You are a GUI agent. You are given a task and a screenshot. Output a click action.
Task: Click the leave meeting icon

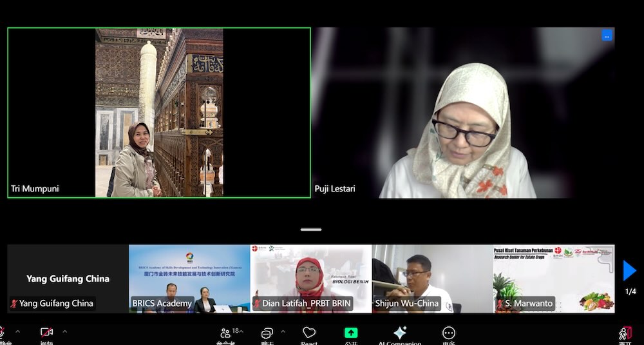point(625,333)
